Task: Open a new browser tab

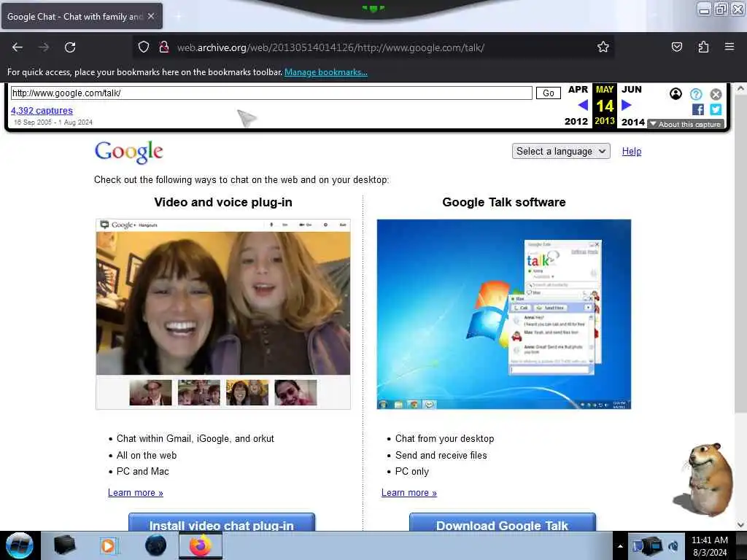Action: click(x=178, y=16)
